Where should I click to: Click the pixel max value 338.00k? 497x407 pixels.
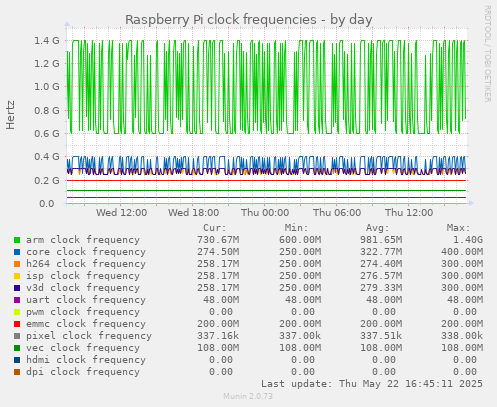[x=462, y=336]
